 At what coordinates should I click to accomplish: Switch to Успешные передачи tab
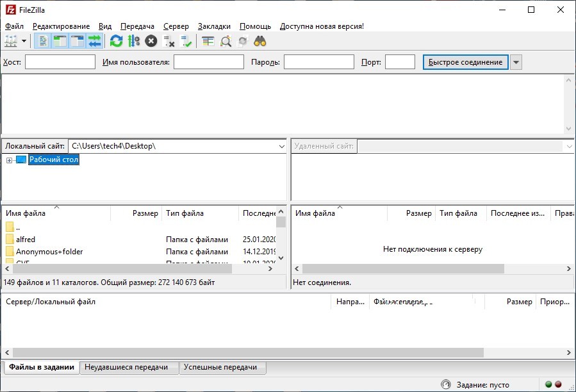coord(220,367)
